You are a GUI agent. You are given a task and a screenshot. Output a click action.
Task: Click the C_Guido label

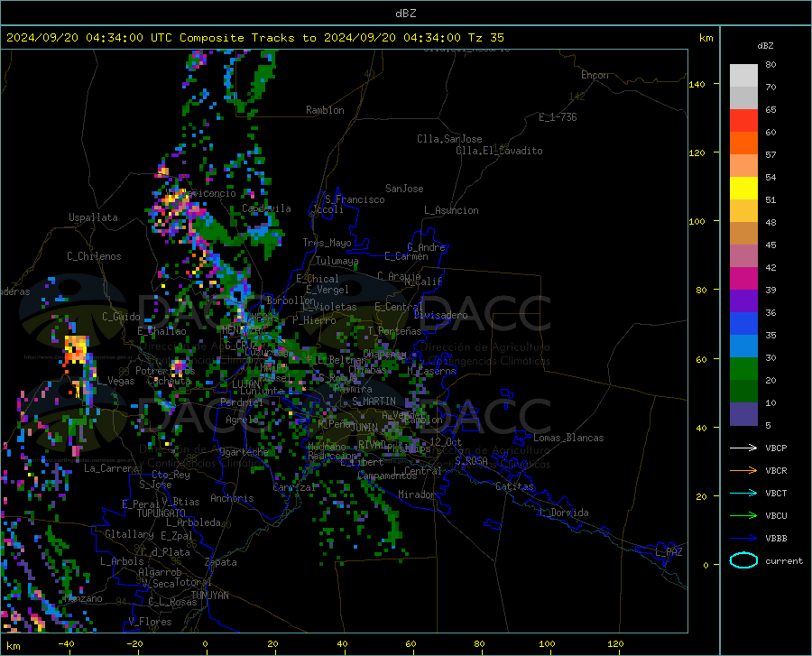coord(121,317)
